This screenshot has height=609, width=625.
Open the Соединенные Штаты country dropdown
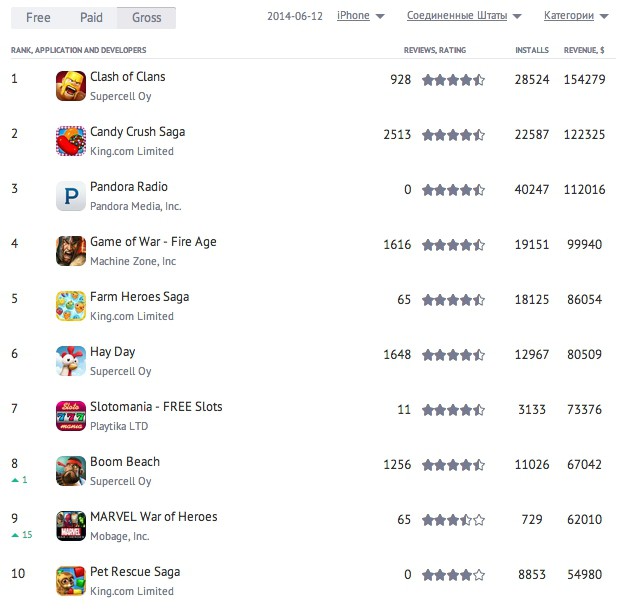point(464,16)
